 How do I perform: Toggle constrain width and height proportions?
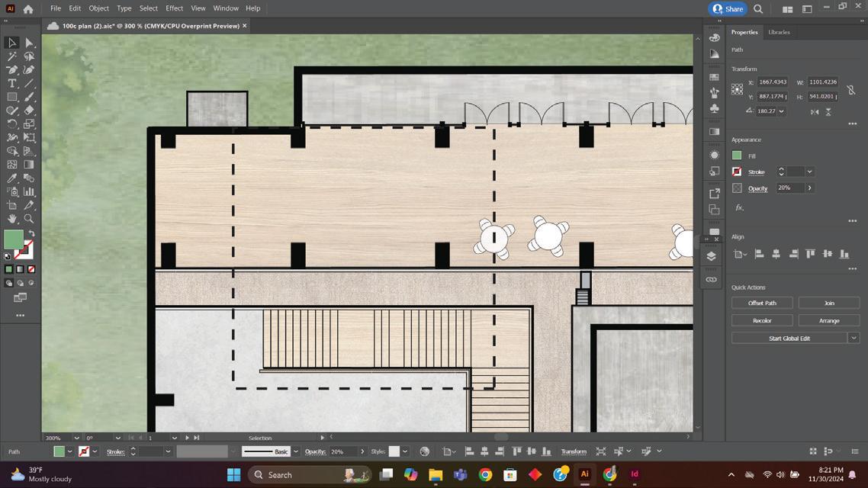[851, 90]
